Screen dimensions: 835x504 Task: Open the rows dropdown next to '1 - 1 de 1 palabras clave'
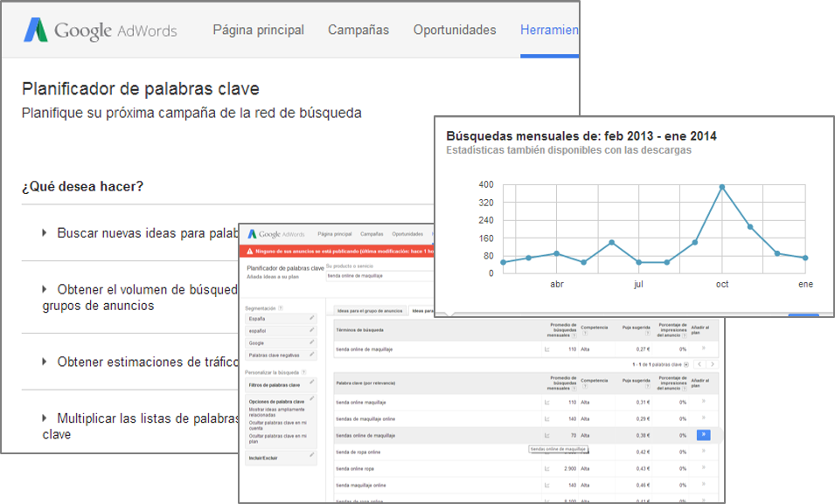point(685,364)
